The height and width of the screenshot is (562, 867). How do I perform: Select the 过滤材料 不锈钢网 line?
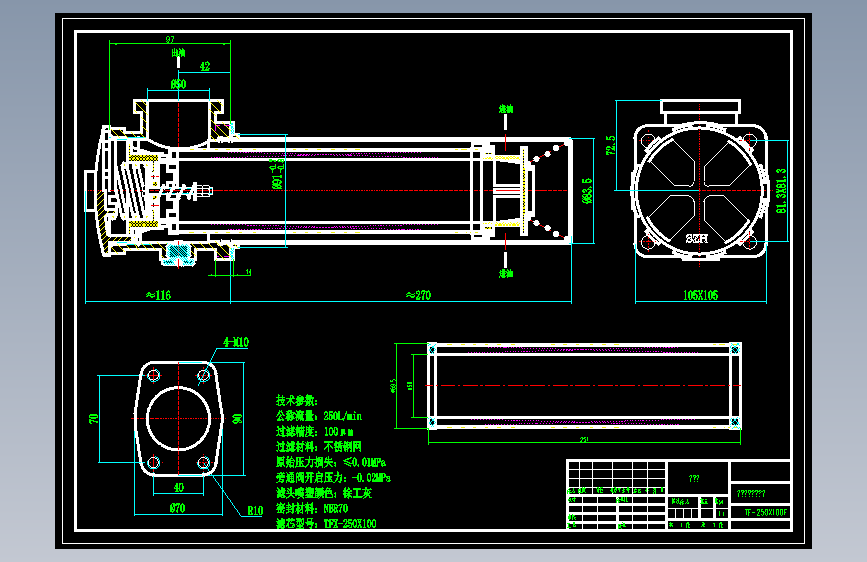[x=318, y=446]
